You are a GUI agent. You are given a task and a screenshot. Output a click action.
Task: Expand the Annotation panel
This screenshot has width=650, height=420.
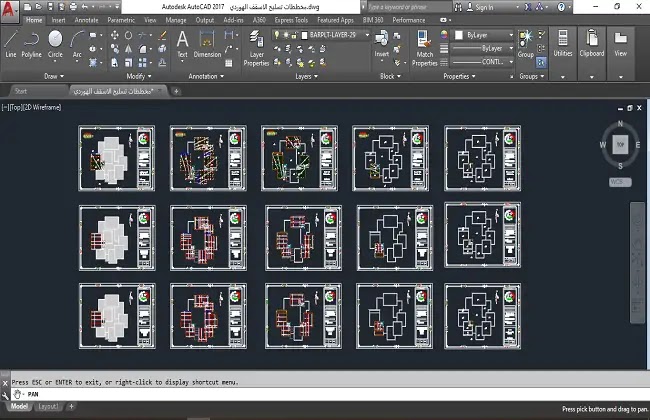click(206, 76)
